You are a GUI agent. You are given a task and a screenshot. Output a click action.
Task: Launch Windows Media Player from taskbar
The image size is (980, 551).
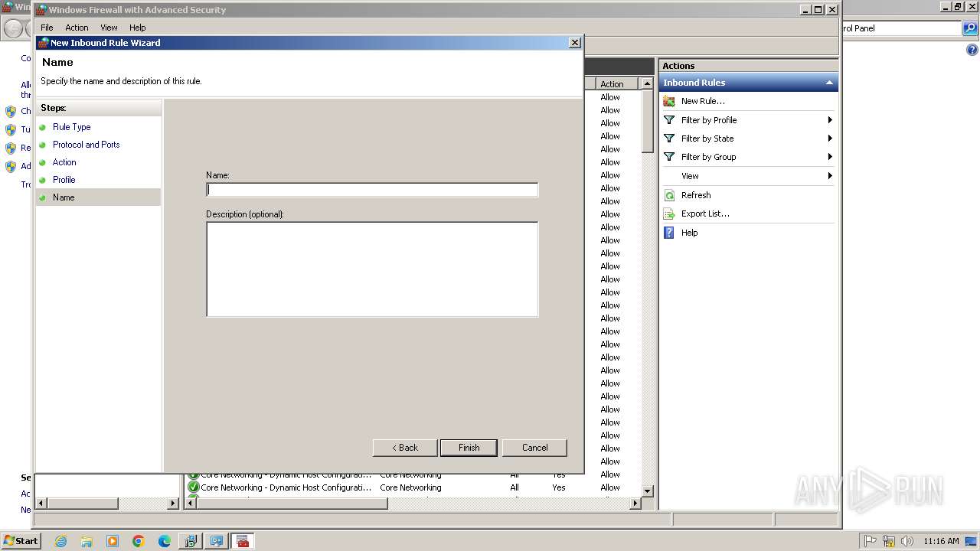(x=113, y=541)
